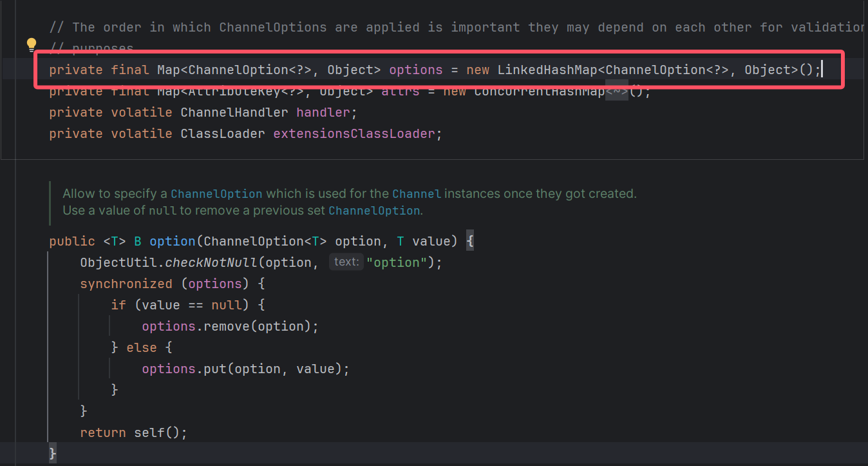Click the yellow lightbulb quick-fix icon
Viewport: 868px width, 466px height.
click(31, 44)
